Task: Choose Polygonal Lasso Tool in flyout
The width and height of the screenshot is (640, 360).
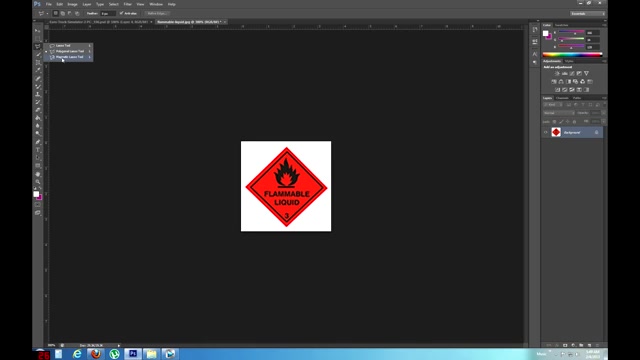Action: tap(69, 51)
